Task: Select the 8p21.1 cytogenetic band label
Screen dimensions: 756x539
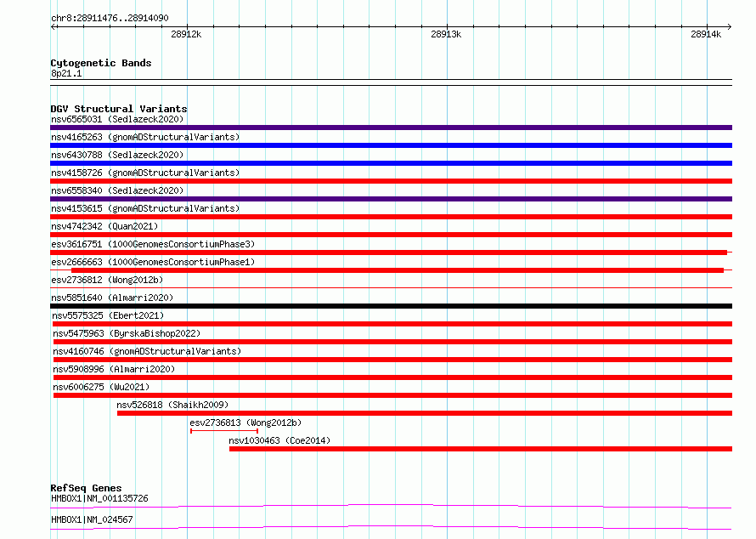Action: click(66, 73)
